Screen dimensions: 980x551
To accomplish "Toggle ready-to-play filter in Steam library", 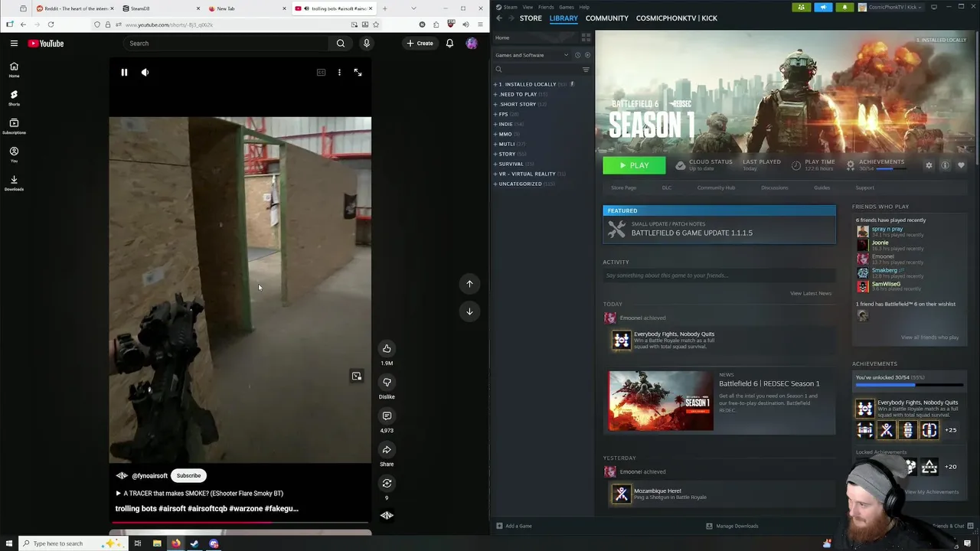I will click(x=587, y=55).
